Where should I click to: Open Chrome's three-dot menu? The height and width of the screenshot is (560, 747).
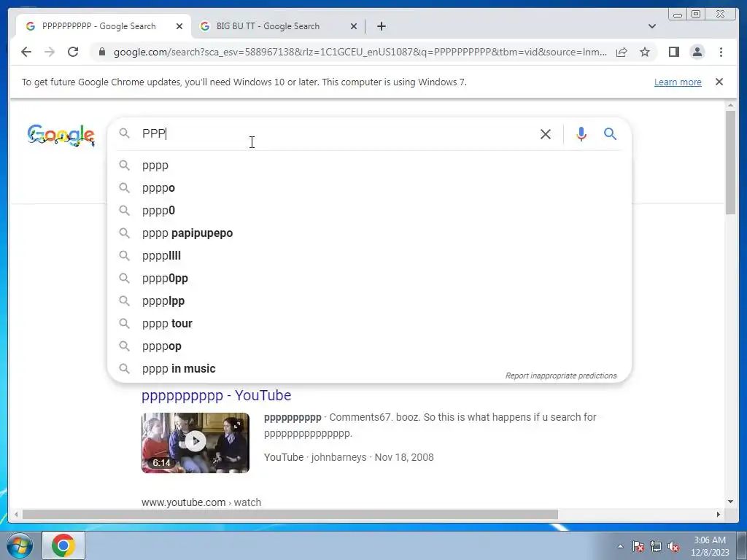(x=721, y=52)
